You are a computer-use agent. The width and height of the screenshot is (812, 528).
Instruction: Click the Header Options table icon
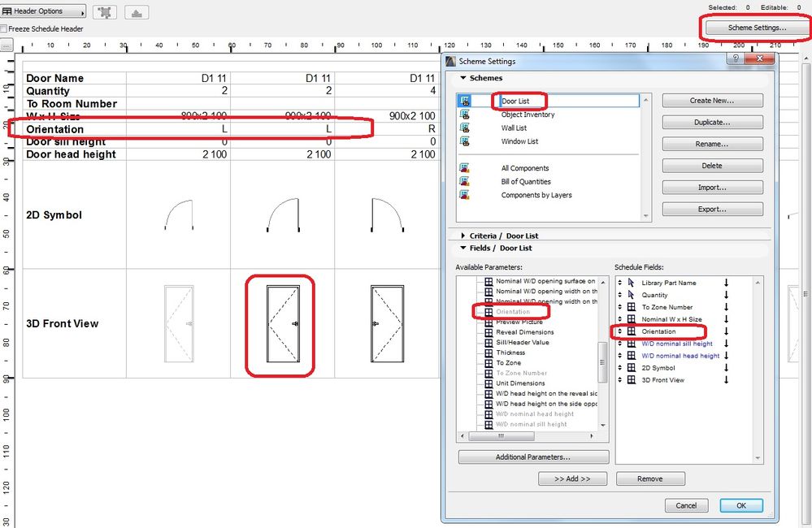click(x=8, y=11)
